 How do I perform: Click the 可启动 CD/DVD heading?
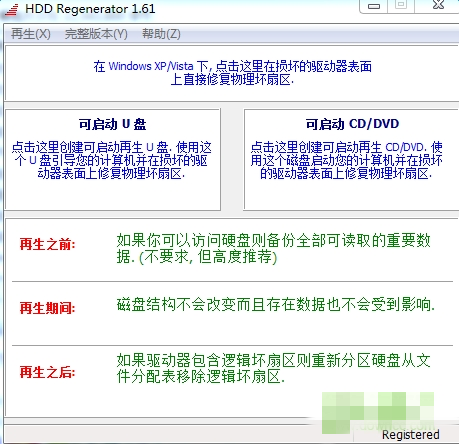click(352, 124)
